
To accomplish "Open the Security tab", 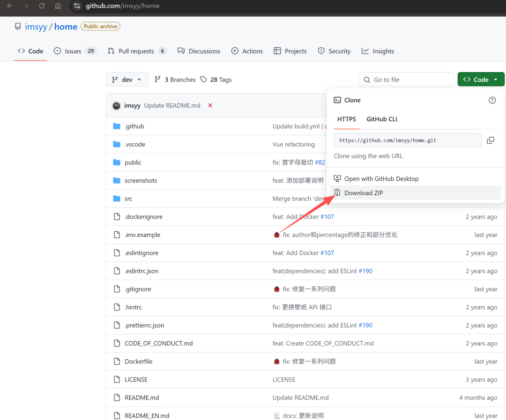I will pos(334,51).
